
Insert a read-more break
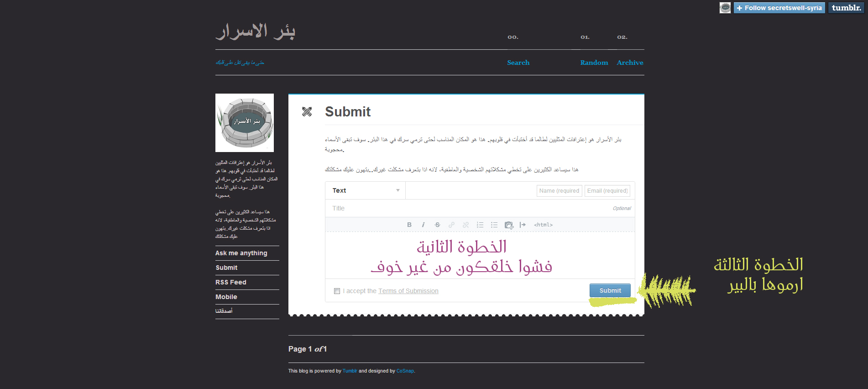pos(523,225)
